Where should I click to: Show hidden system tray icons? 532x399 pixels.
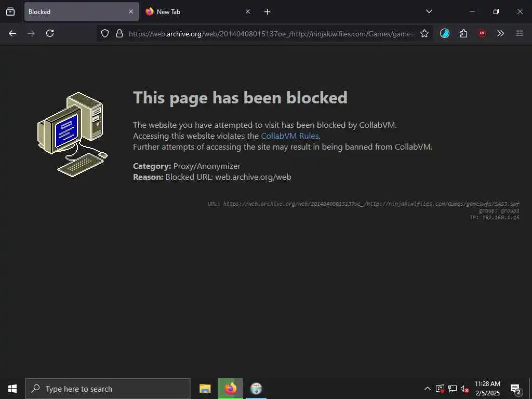428,389
